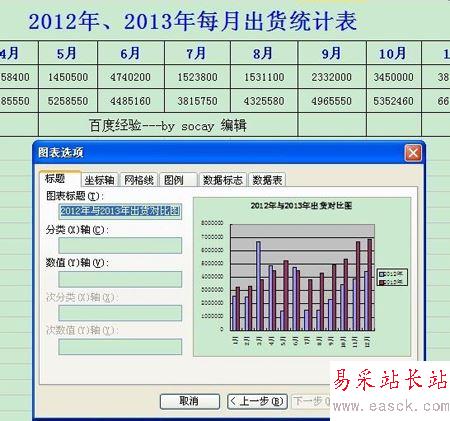Click the 图表标题 input field
Screen dimensions: 450x421
pos(120,211)
